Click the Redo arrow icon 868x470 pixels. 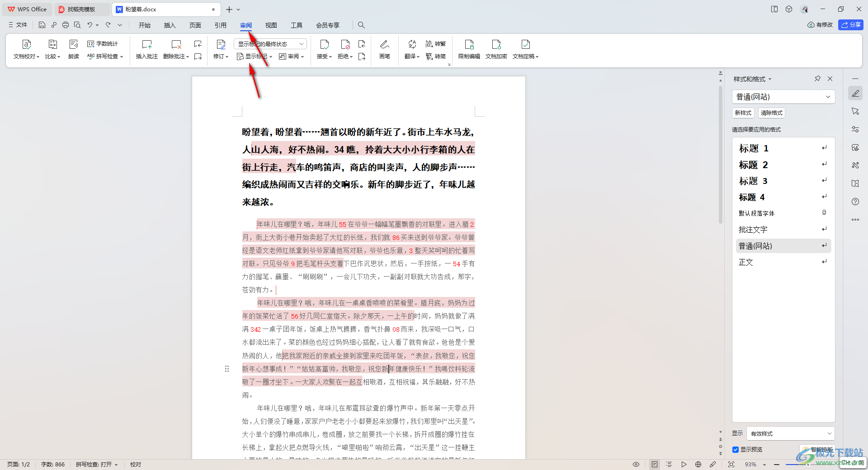108,25
